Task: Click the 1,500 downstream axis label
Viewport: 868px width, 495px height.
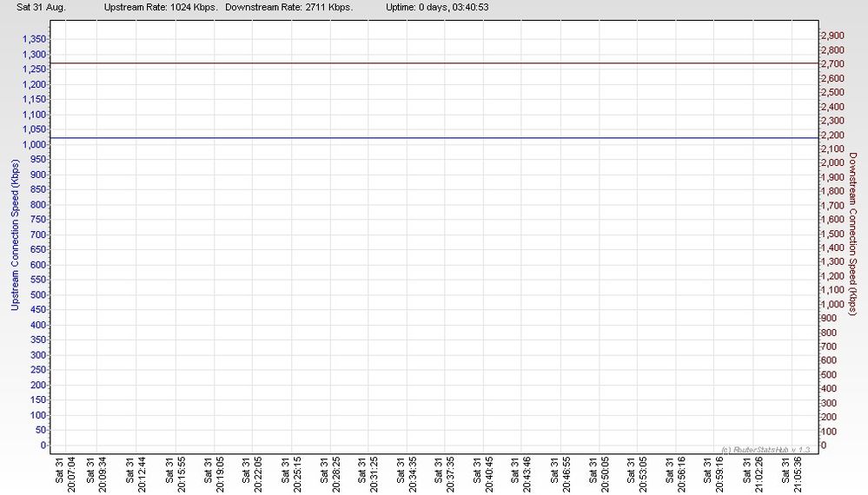Action: pyautogui.click(x=832, y=234)
